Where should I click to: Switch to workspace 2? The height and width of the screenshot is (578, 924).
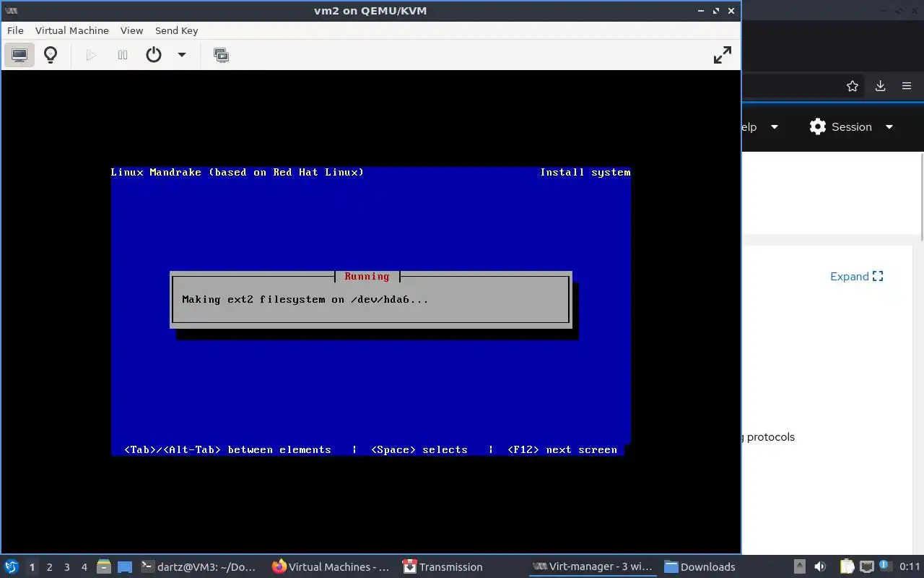point(49,567)
